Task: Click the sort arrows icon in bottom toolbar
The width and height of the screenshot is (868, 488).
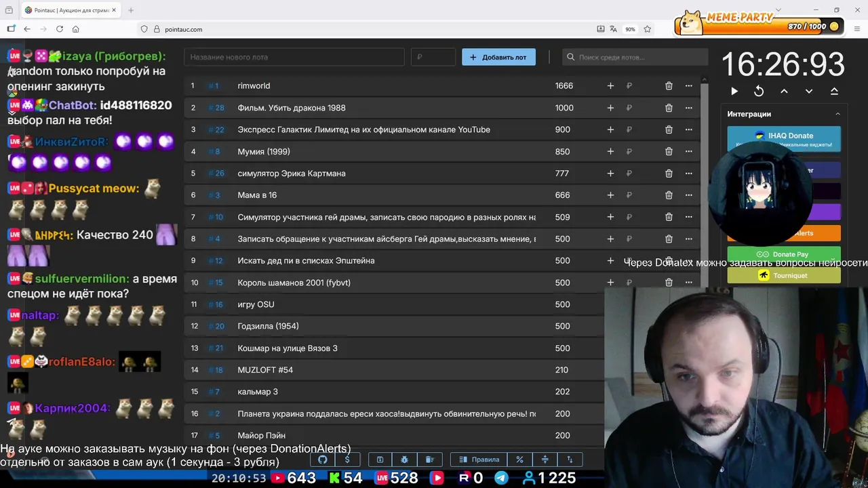Action: click(570, 460)
